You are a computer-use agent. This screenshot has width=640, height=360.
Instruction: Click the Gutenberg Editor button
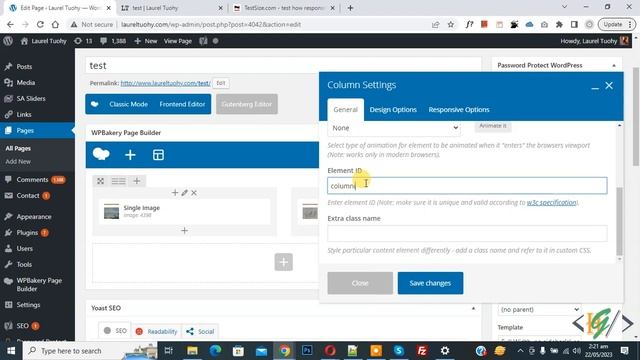247,104
